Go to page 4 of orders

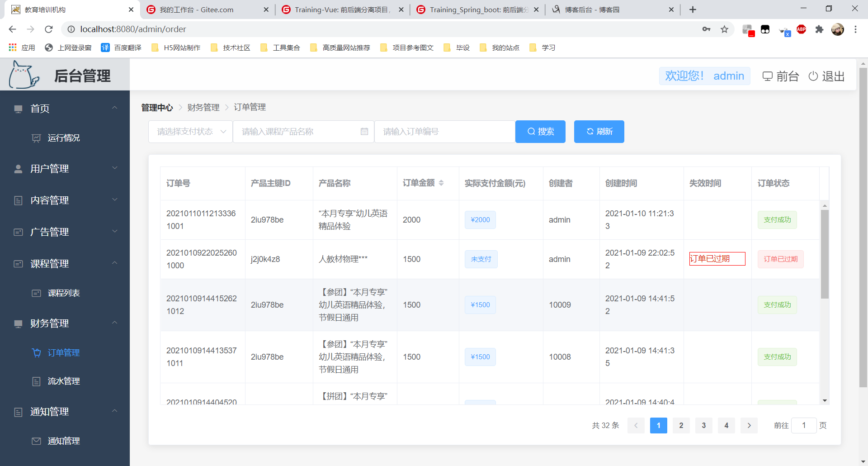(x=726, y=425)
